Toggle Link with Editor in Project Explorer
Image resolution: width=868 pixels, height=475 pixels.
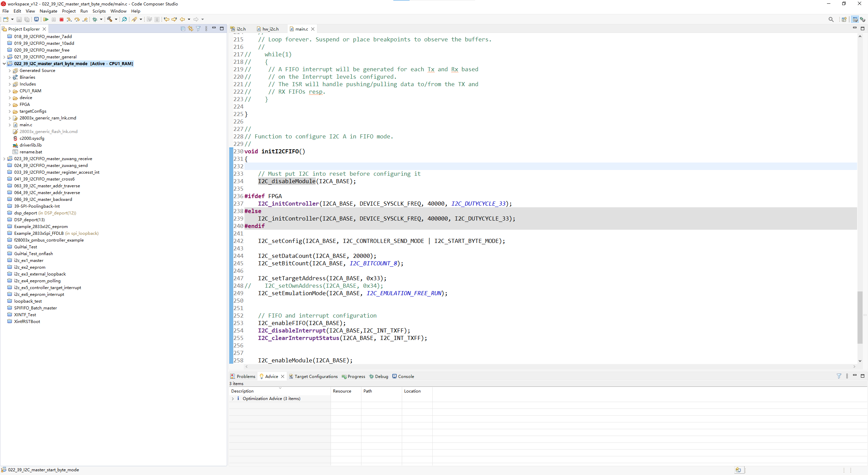[191, 29]
